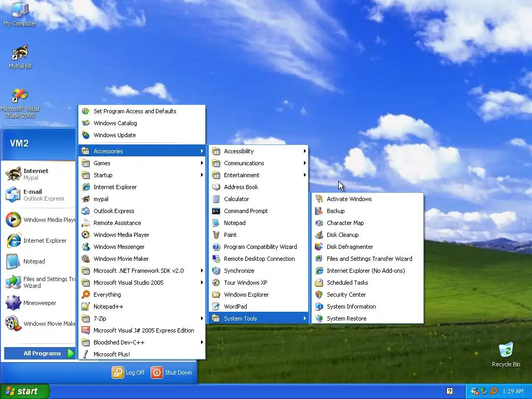Open My Computer desktop icon
The image size is (532, 399).
coord(20,14)
